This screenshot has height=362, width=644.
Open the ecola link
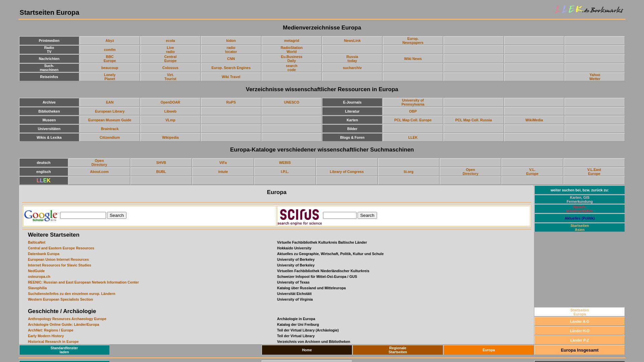[170, 41]
